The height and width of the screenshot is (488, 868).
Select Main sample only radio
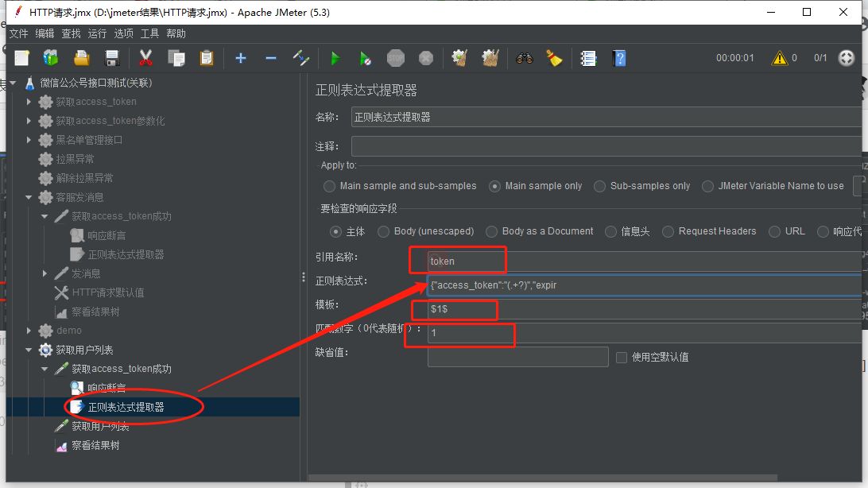click(x=495, y=186)
